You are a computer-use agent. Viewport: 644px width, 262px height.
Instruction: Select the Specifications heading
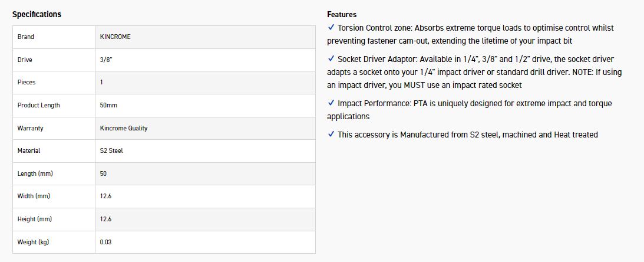[x=37, y=14]
